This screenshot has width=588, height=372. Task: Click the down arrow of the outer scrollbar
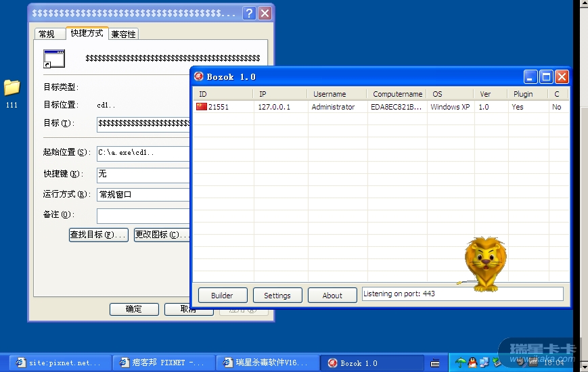[x=584, y=366]
